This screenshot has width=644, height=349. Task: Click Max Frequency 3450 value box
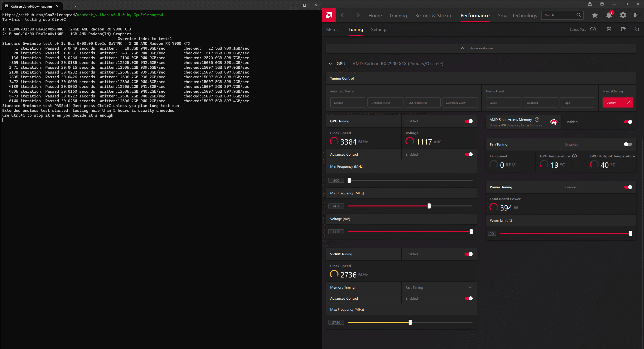[336, 206]
